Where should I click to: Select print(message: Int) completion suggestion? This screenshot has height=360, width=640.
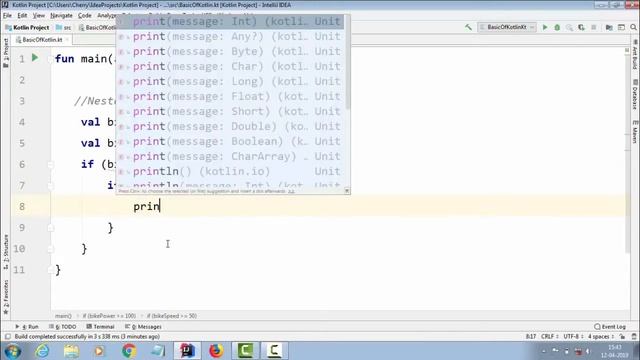231,21
